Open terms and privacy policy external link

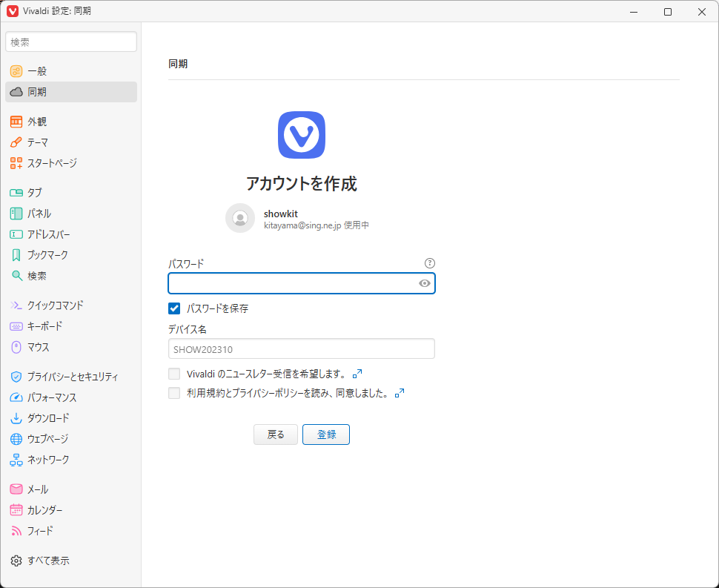click(400, 393)
